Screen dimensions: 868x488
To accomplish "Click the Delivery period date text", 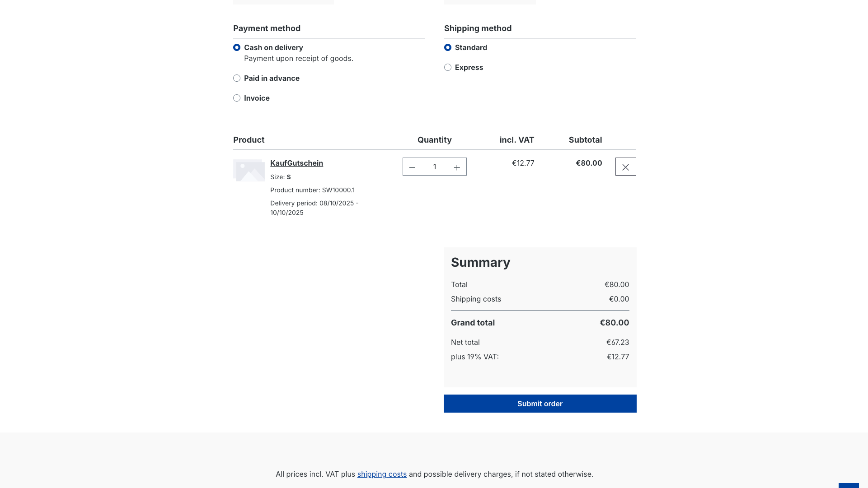I will click(314, 208).
